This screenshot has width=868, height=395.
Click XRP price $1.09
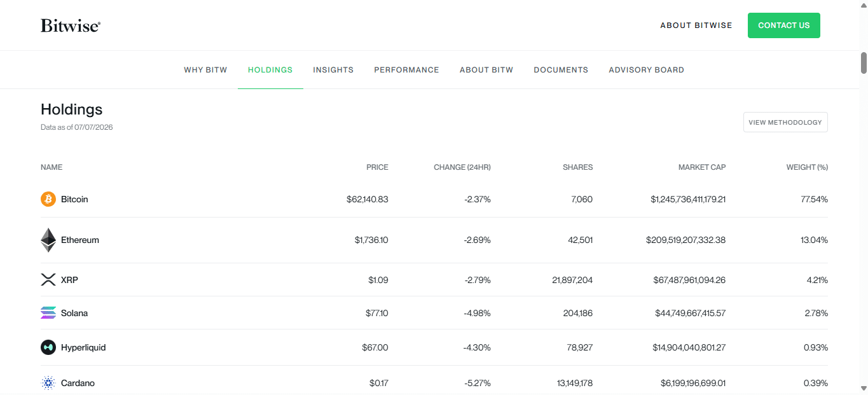378,280
